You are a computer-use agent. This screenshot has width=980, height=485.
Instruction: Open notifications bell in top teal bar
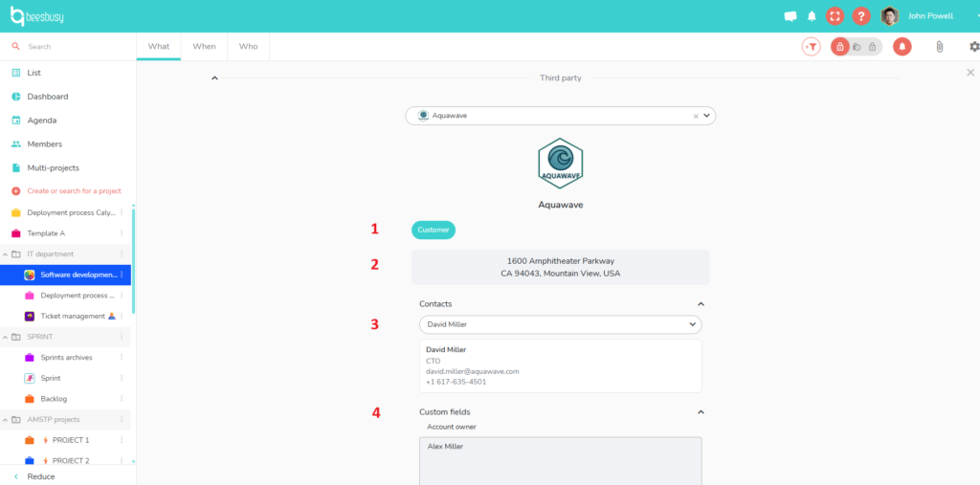tap(812, 16)
